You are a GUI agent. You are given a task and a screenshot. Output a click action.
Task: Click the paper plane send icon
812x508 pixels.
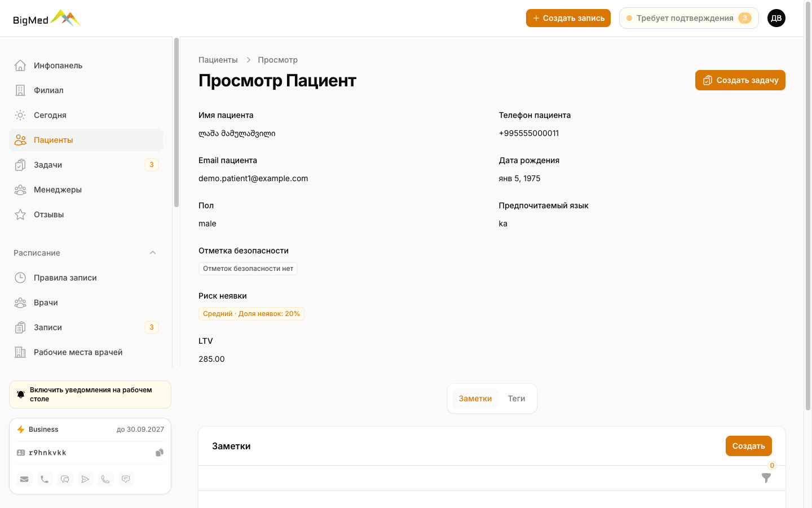coord(85,479)
